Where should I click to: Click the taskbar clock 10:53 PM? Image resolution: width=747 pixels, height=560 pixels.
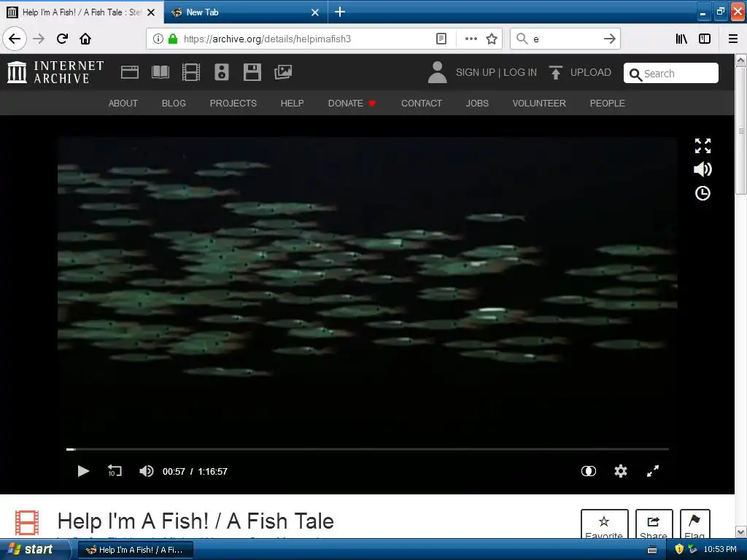(x=720, y=550)
